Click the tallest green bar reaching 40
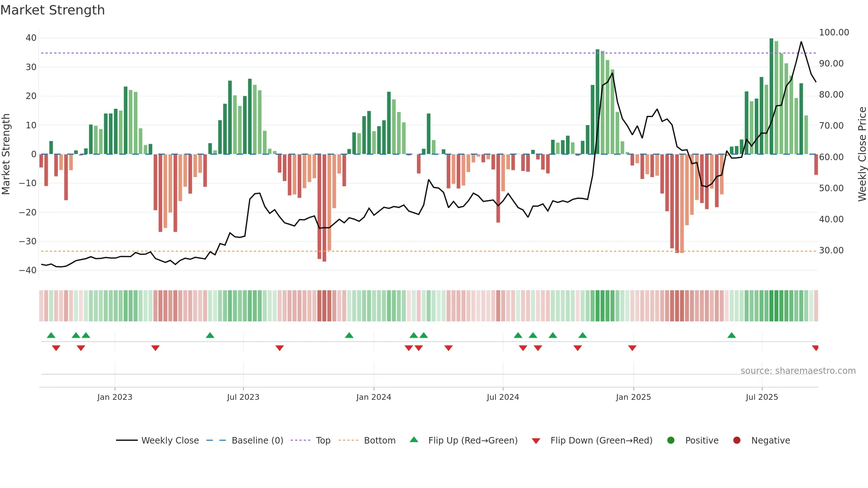This screenshot has height=488, width=868. point(771,96)
